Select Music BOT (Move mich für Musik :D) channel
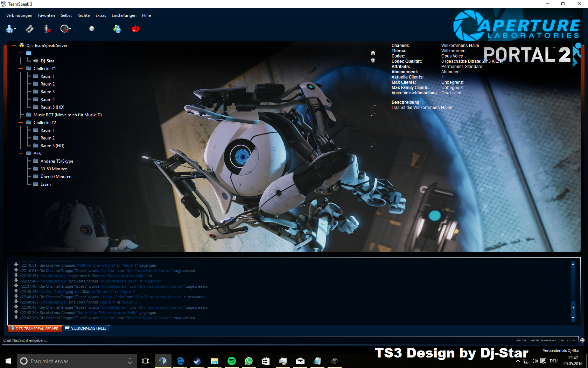This screenshot has width=588, height=368. [68, 115]
